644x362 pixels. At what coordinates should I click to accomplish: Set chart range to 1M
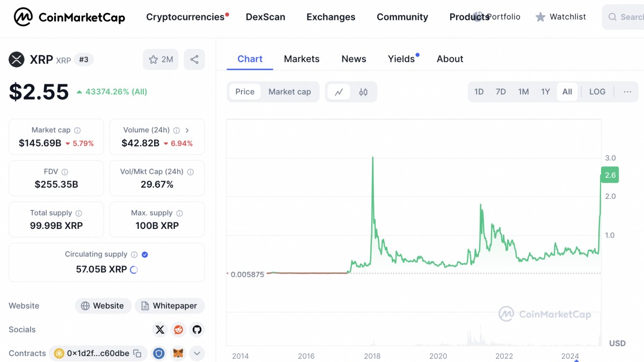(523, 92)
